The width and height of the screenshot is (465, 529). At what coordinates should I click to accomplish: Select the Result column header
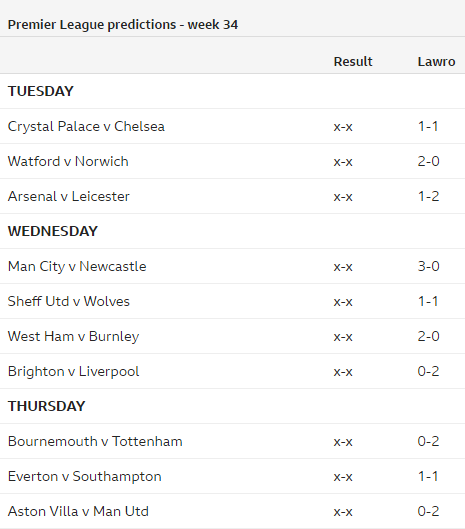point(353,62)
